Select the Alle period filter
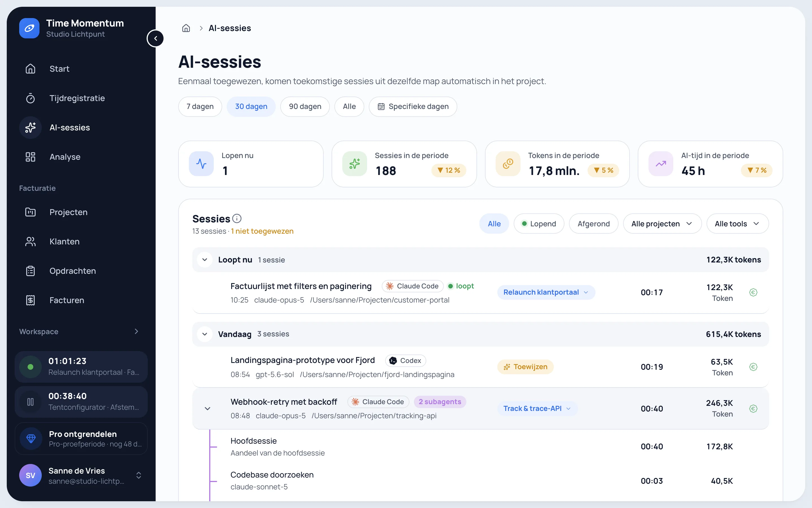The height and width of the screenshot is (508, 812). [x=349, y=106]
